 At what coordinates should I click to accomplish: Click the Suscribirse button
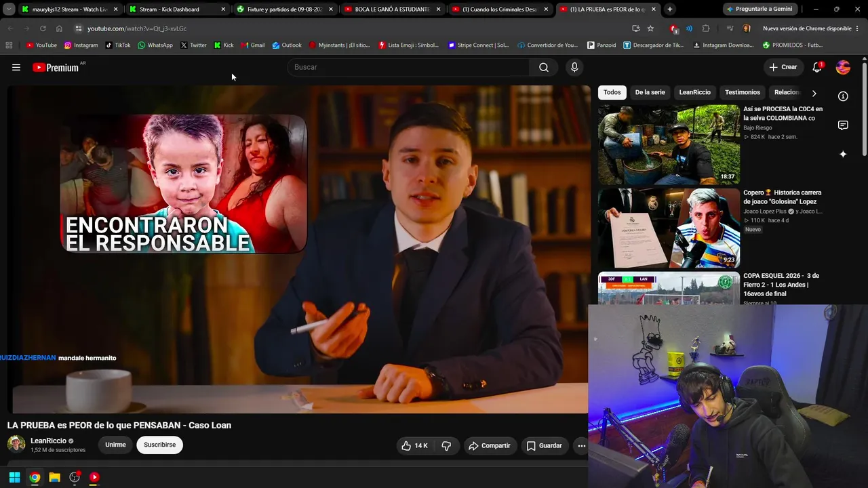click(x=159, y=445)
